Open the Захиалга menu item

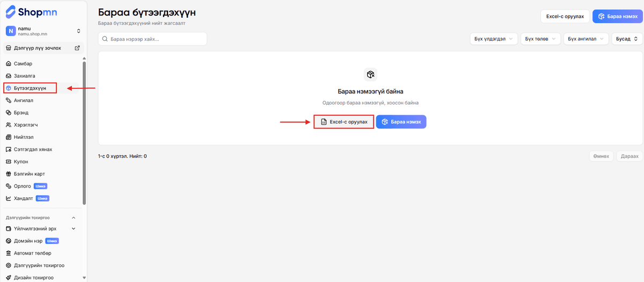pyautogui.click(x=26, y=76)
